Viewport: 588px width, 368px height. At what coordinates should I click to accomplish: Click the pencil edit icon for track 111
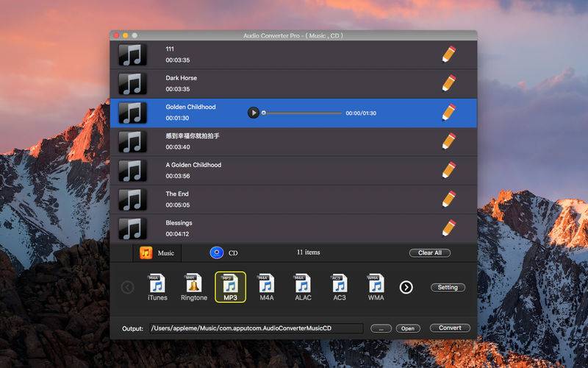tap(448, 54)
